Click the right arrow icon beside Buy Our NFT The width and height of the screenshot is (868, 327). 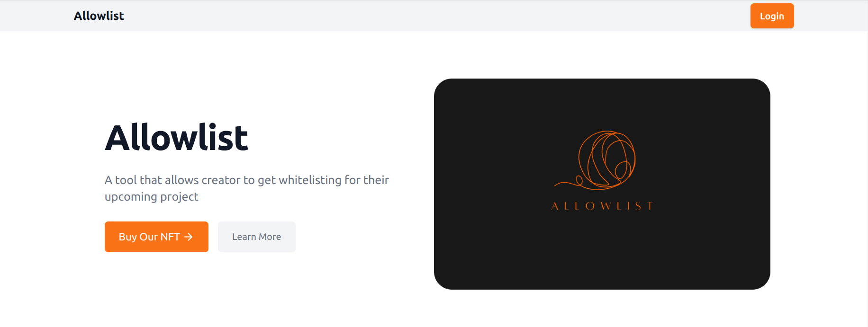pyautogui.click(x=189, y=237)
